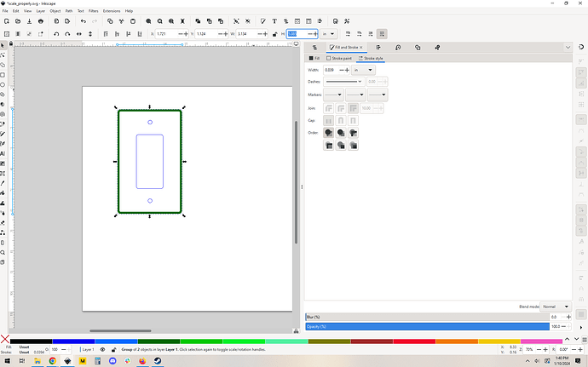Pick the dark green palette swatch

159,341
